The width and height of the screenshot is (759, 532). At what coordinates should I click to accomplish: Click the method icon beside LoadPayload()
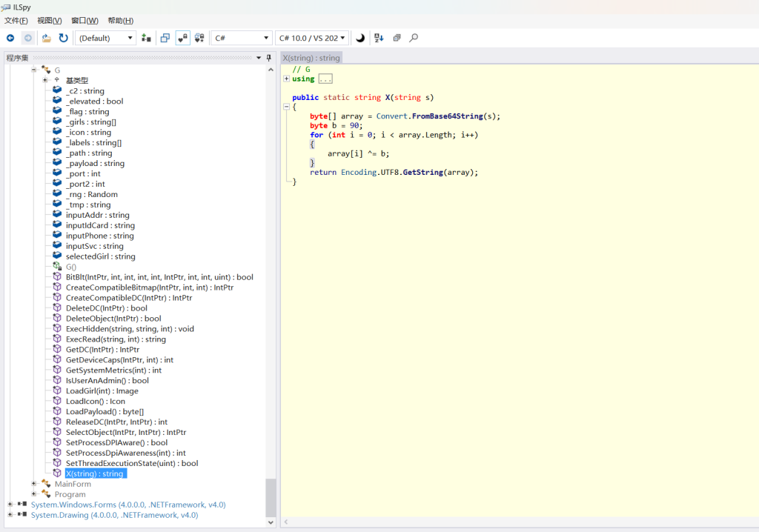click(x=57, y=411)
